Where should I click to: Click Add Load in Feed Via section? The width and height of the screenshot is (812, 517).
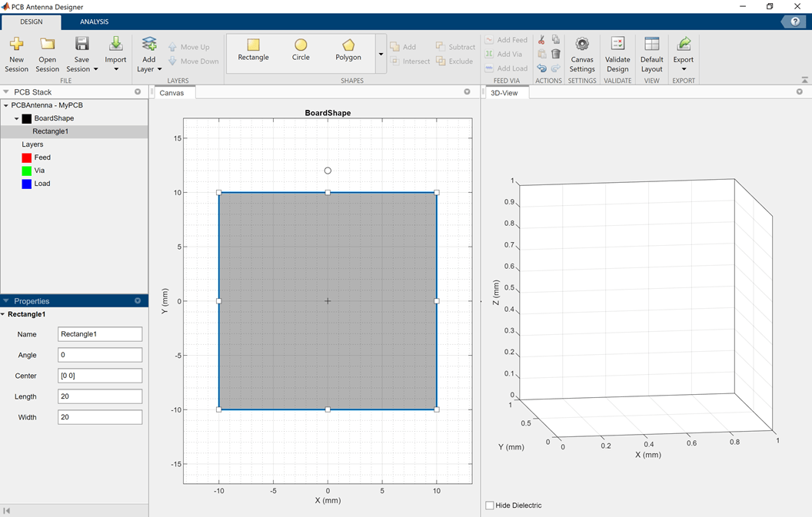click(506, 68)
